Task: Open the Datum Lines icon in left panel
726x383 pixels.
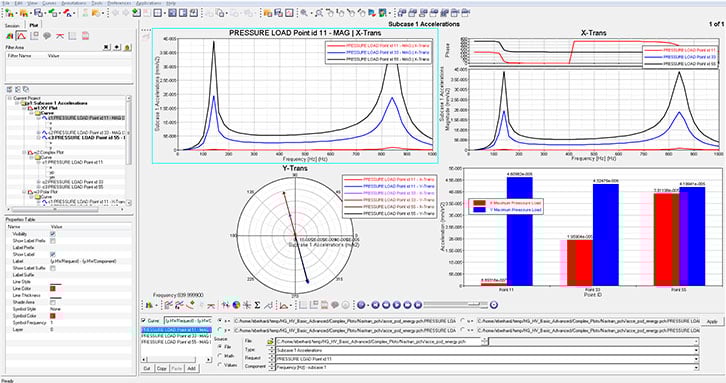Action: 60,36
